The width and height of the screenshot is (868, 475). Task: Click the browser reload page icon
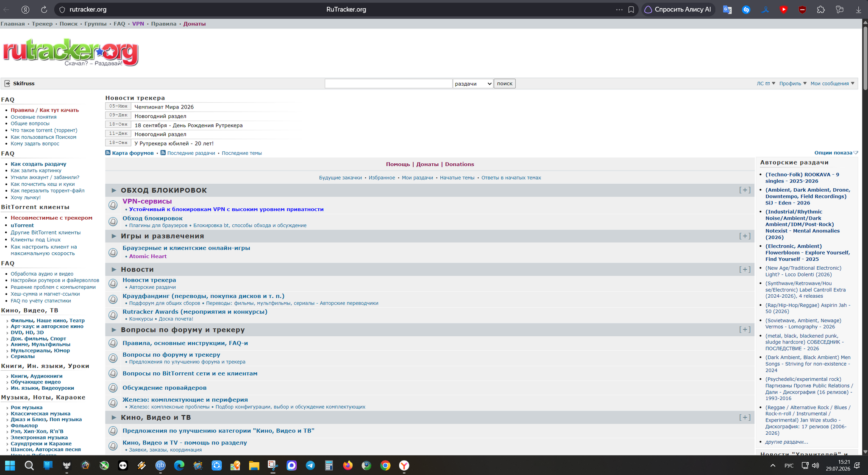pos(44,9)
